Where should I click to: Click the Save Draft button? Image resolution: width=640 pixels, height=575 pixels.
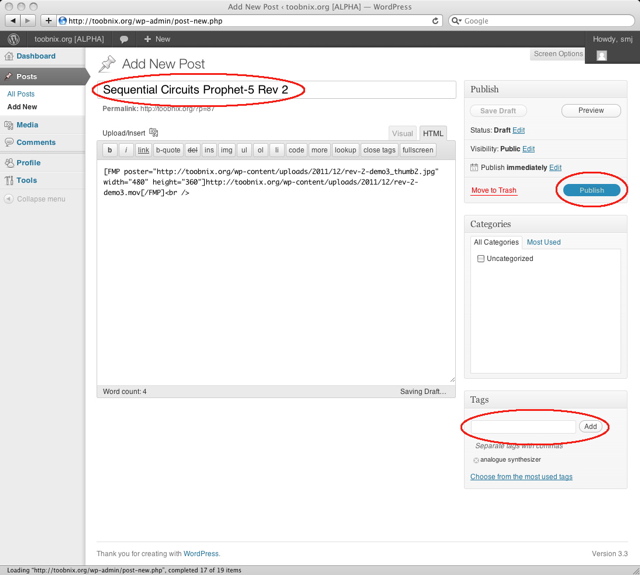(x=498, y=111)
